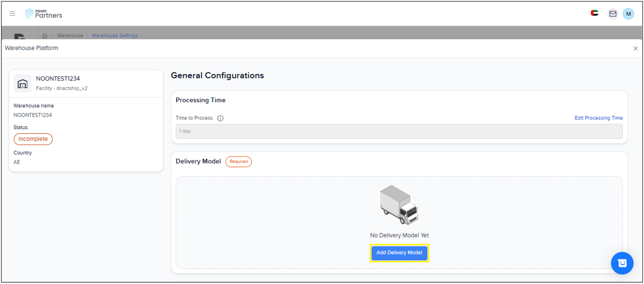Open Warehouse Settings breadcrumb

click(x=115, y=36)
